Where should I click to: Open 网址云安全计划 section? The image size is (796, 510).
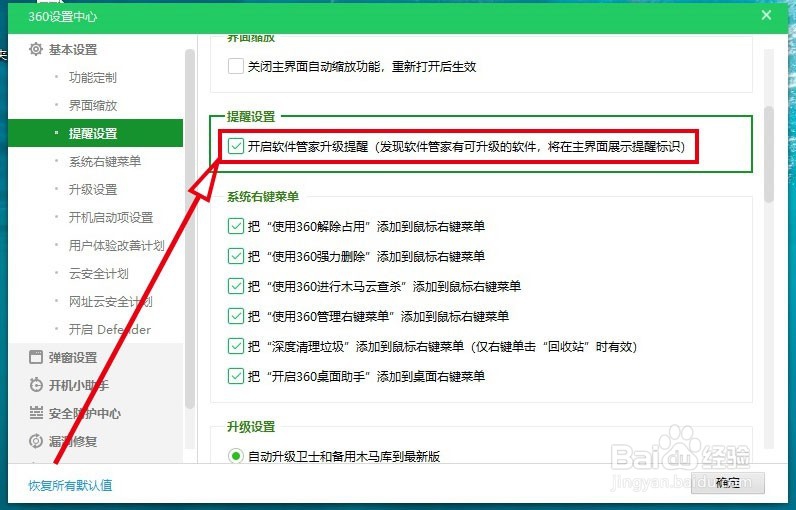(x=111, y=301)
